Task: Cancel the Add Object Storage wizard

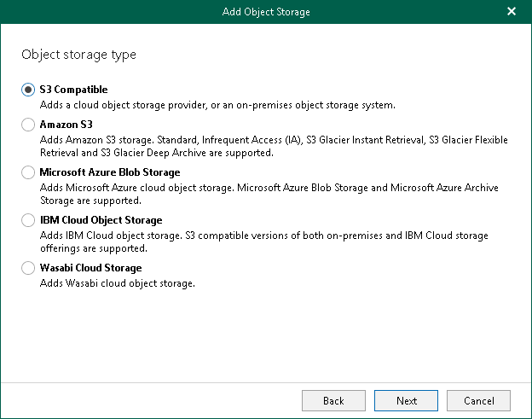Action: click(x=478, y=400)
